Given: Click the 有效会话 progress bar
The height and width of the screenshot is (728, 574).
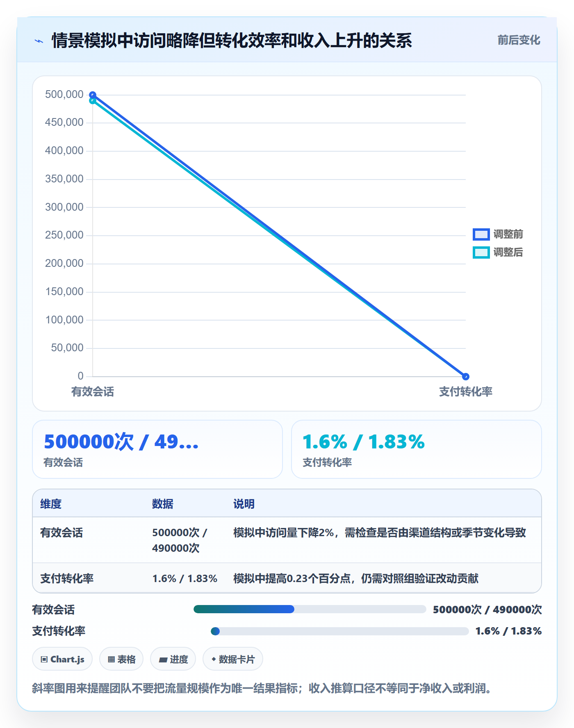Looking at the screenshot, I should [x=310, y=609].
